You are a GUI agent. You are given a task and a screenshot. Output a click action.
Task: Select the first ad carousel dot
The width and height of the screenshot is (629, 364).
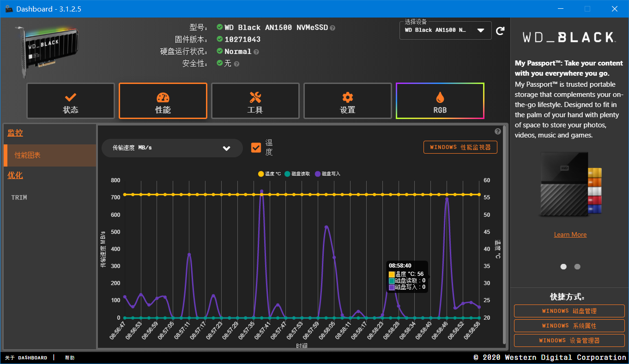[563, 267]
